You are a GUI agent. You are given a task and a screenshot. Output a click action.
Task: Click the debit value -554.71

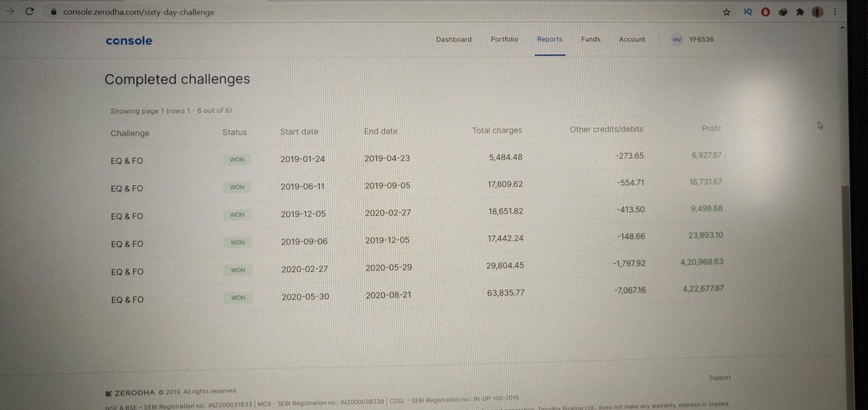[630, 183]
